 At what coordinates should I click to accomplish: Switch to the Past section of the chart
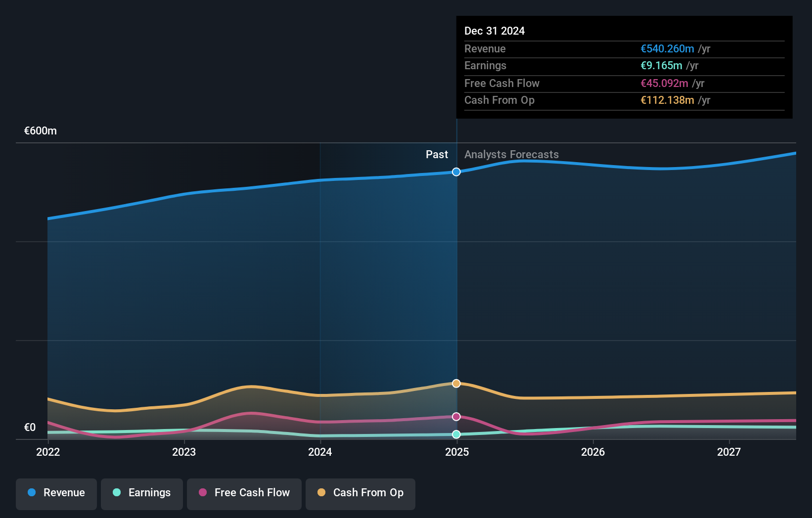coord(437,154)
